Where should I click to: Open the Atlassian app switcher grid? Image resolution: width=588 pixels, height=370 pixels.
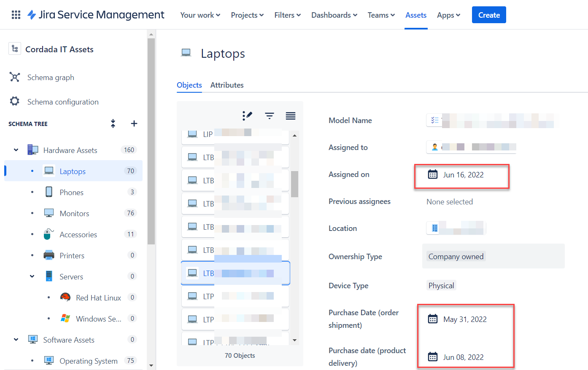16,14
